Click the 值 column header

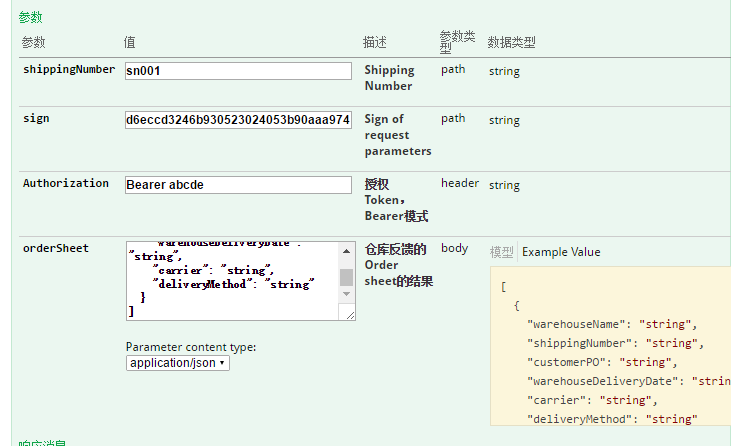click(130, 43)
